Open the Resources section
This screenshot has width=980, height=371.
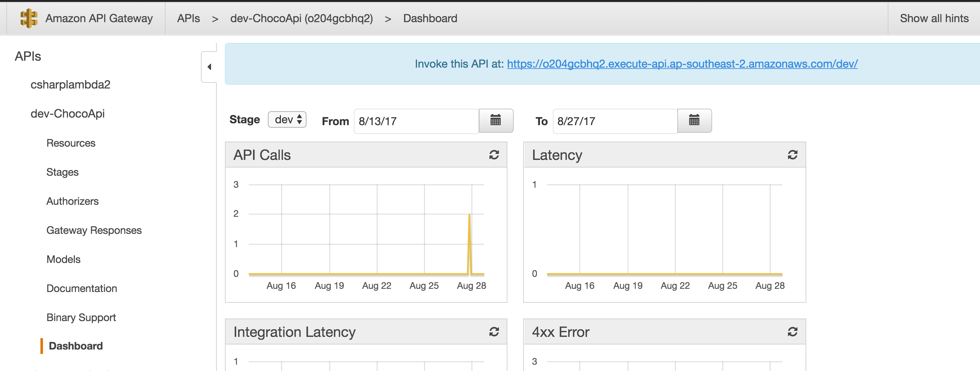[x=71, y=143]
